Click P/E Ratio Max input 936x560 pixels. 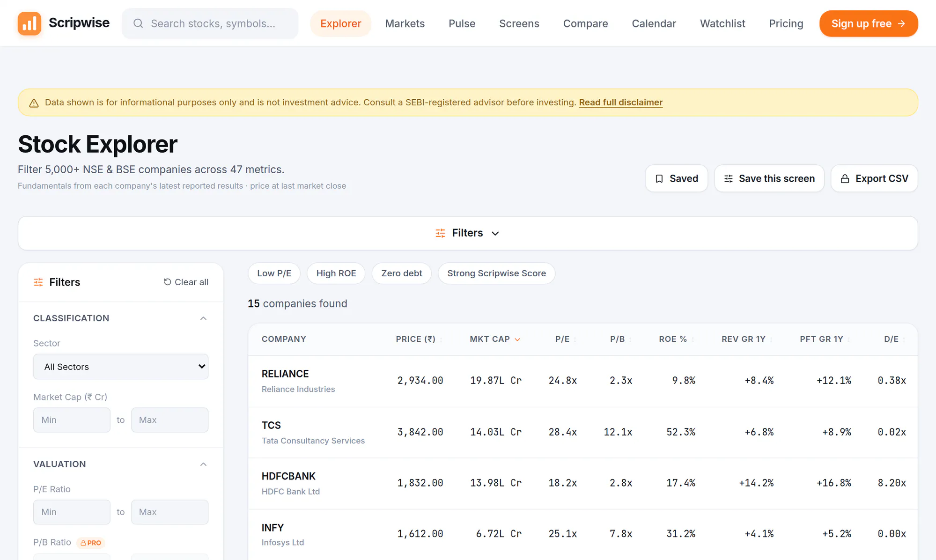(170, 512)
